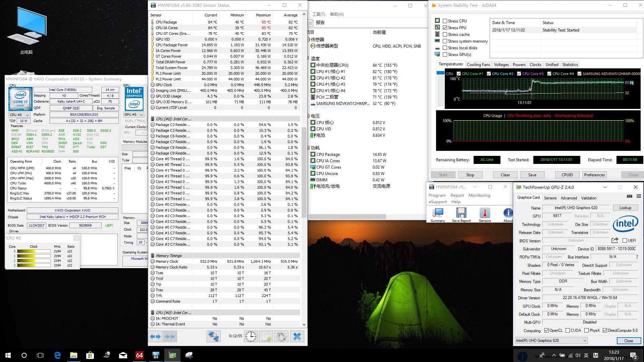Viewport: 644px width, 362px height.
Task: Click the Stop button in stability test
Action: tap(470, 175)
